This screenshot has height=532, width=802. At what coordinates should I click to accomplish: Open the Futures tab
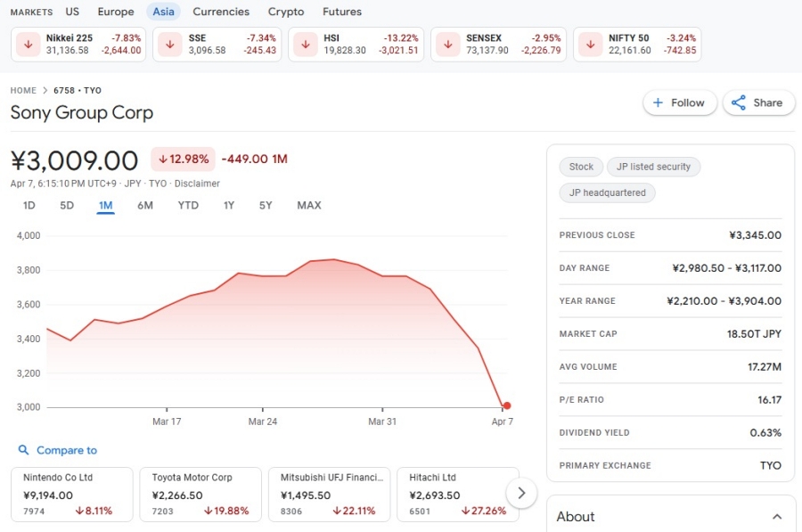tap(342, 12)
